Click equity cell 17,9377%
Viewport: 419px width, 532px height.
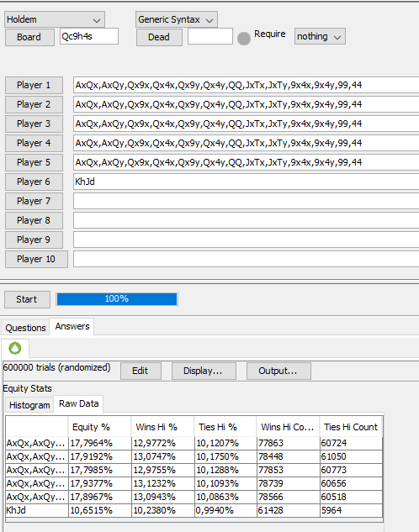tap(100, 483)
